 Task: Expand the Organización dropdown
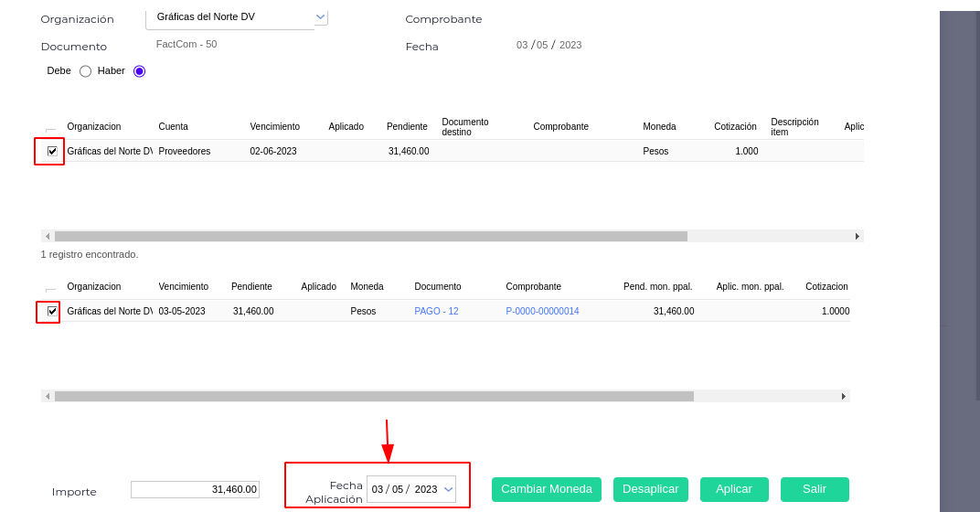pyautogui.click(x=320, y=16)
